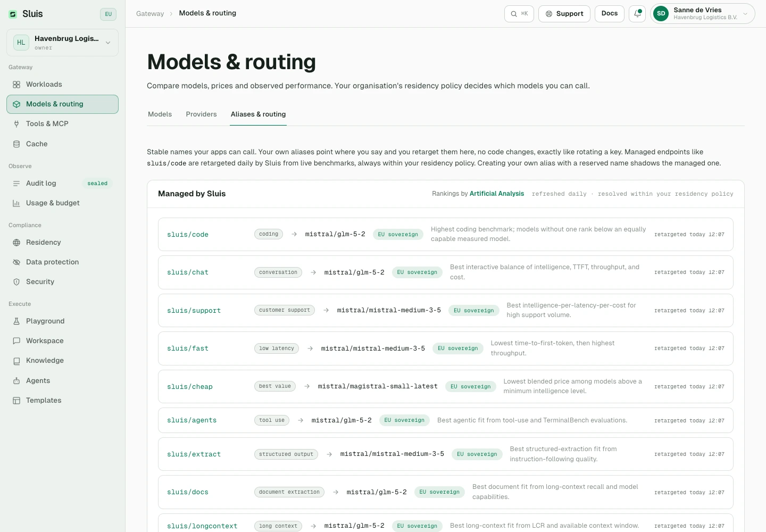766x532 pixels.
Task: Click the Cache database icon
Action: [x=16, y=144]
